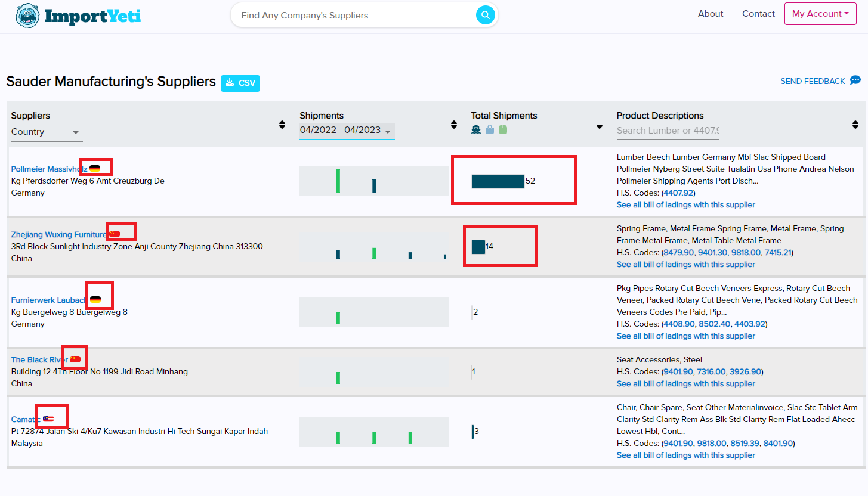The image size is (868, 496).
Task: Open H.S. code 8479.90
Action: (678, 253)
